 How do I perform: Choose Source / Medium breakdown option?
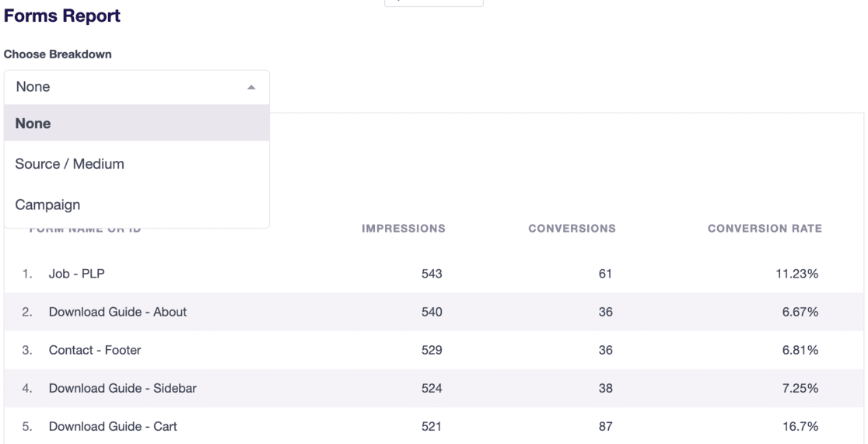(137, 164)
